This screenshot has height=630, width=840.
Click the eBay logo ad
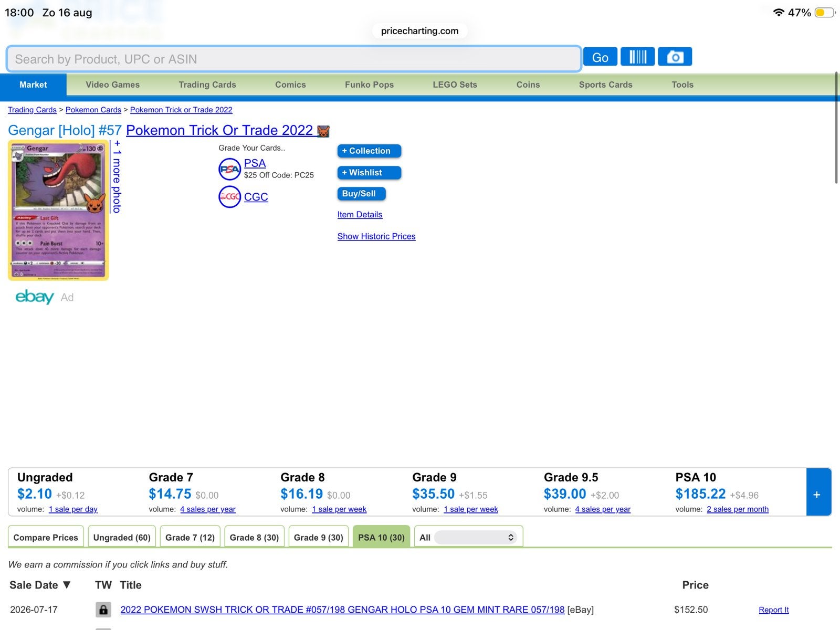pyautogui.click(x=35, y=297)
